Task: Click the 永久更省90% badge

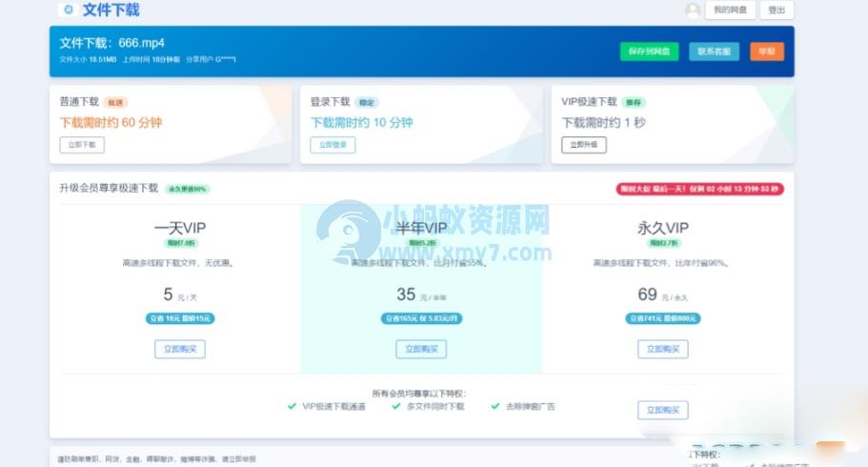Action: pos(187,189)
